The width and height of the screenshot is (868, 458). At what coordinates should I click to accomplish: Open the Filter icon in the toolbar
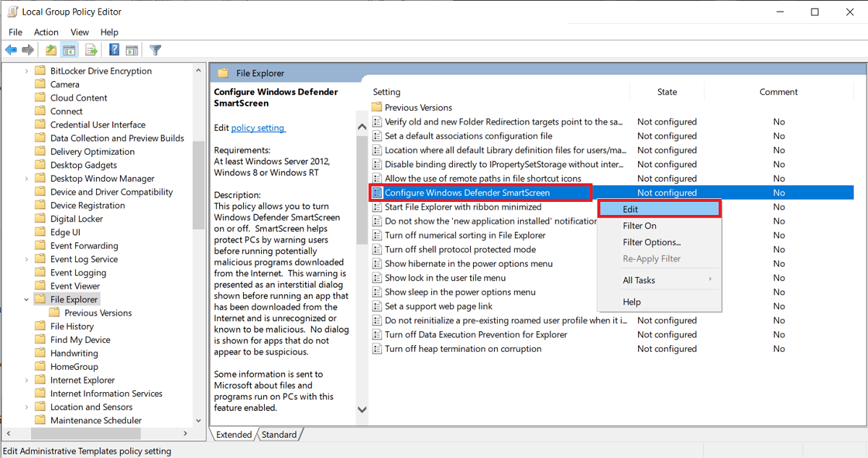click(155, 49)
